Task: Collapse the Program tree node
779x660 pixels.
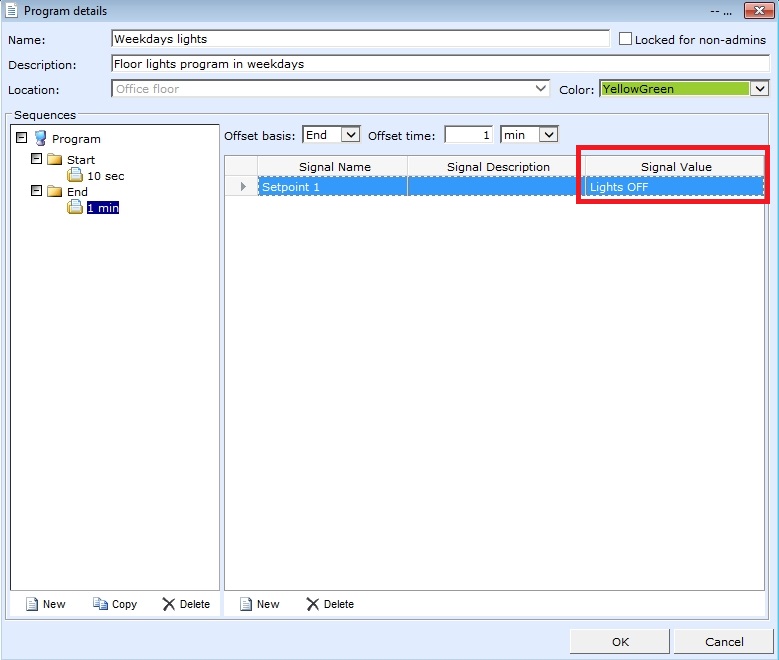Action: point(22,138)
